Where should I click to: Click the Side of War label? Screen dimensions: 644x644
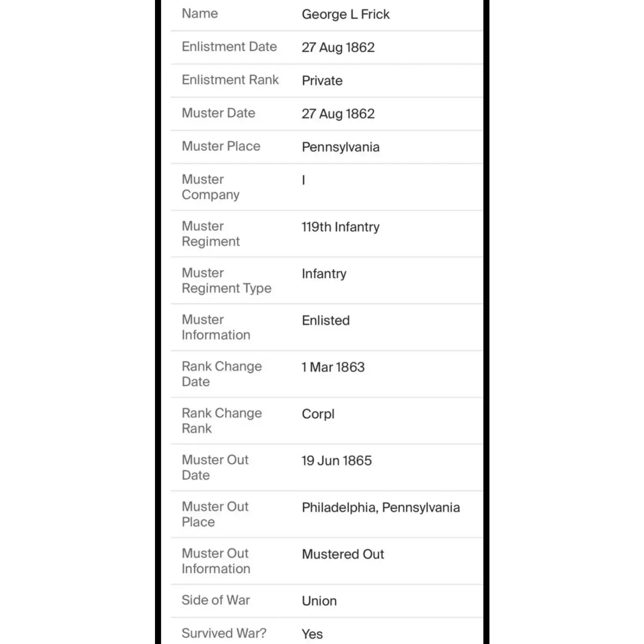[216, 600]
